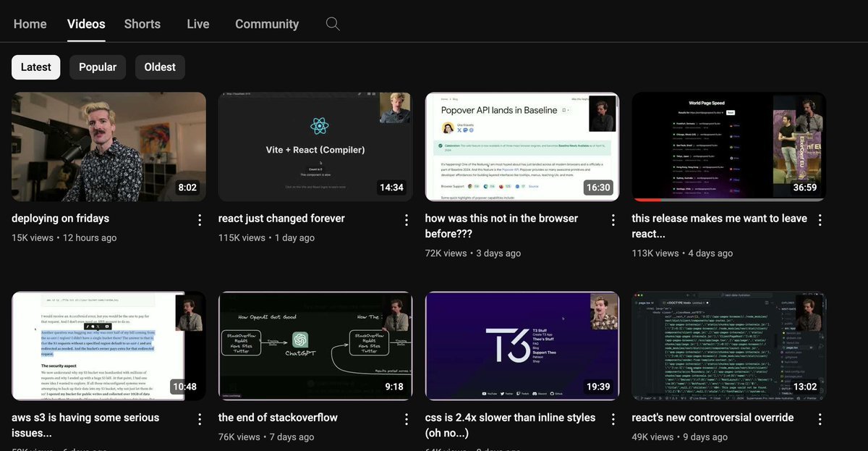Open "react just changed forever" title link
The image size is (868, 451).
coord(281,219)
